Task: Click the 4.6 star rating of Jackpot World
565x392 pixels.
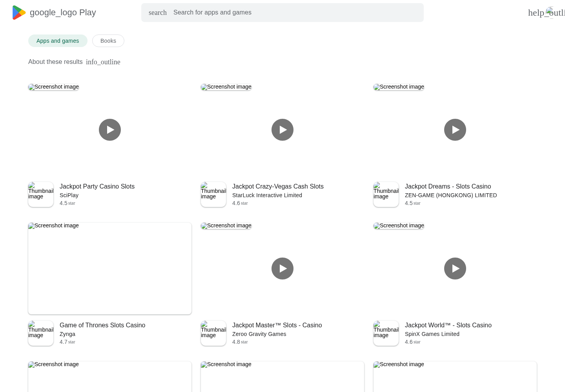Action: click(412, 342)
